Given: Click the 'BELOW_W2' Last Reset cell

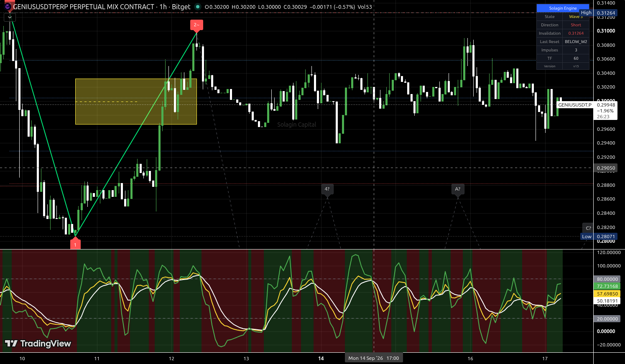Looking at the screenshot, I should pyautogui.click(x=576, y=42).
